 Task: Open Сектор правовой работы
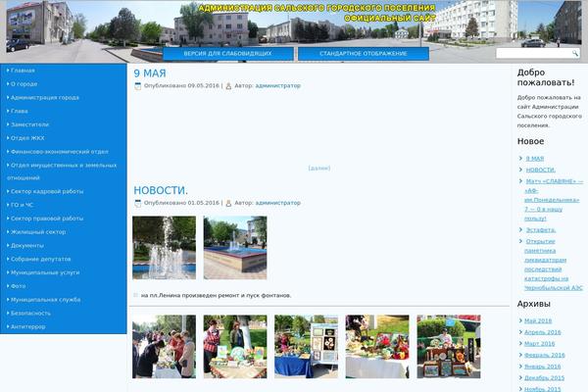tap(47, 219)
